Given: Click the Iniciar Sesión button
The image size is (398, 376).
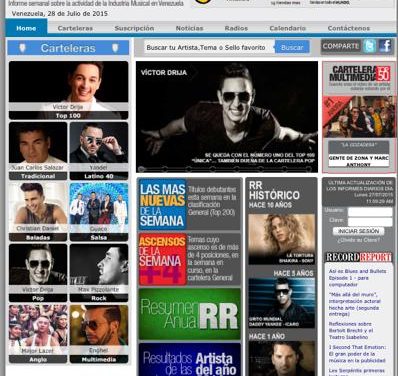Looking at the screenshot, I should [x=358, y=231].
